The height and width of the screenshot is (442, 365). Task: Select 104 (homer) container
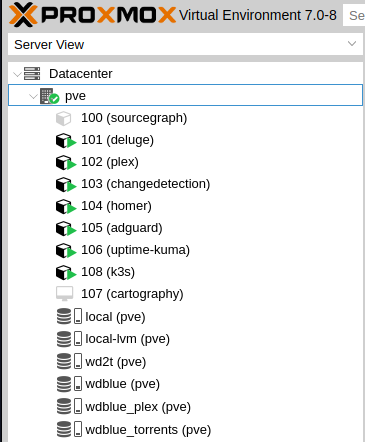point(116,206)
